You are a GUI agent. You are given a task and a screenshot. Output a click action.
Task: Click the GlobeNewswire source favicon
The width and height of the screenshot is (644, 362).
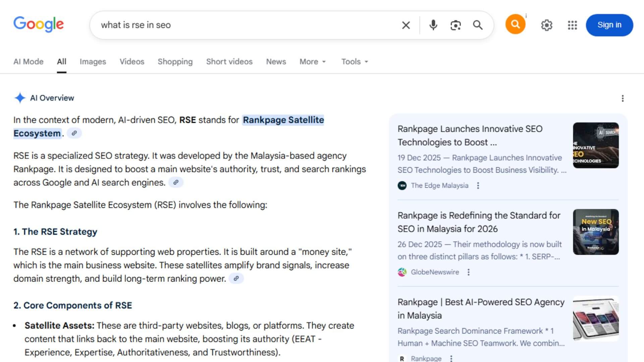[402, 272]
